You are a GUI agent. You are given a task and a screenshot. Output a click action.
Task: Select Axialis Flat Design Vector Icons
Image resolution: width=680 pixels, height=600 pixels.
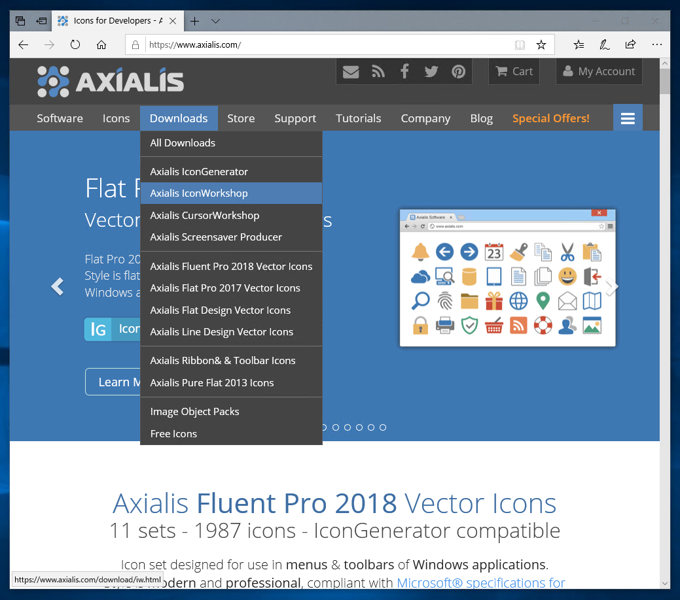point(231,310)
